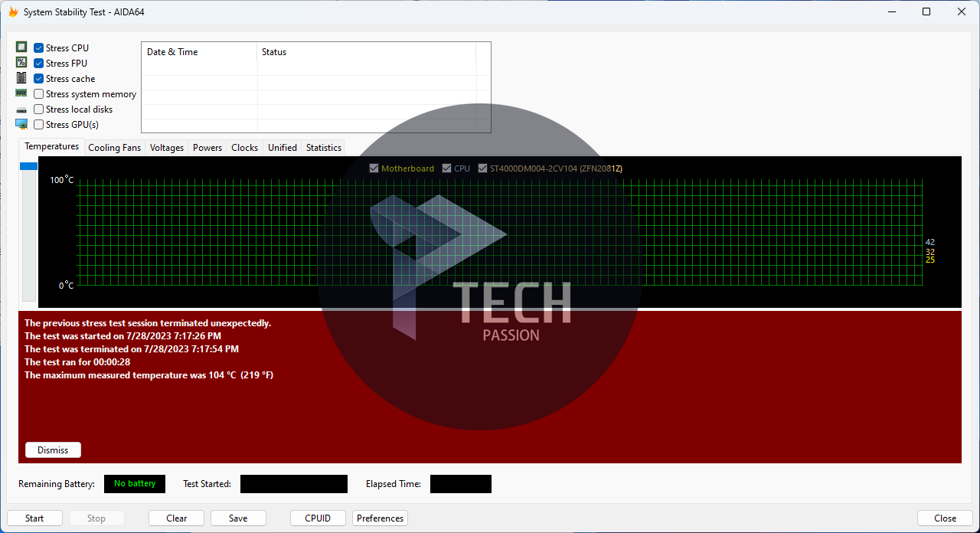
Task: Toggle the ST4000DM004 drive graph checkbox
Action: pos(483,168)
